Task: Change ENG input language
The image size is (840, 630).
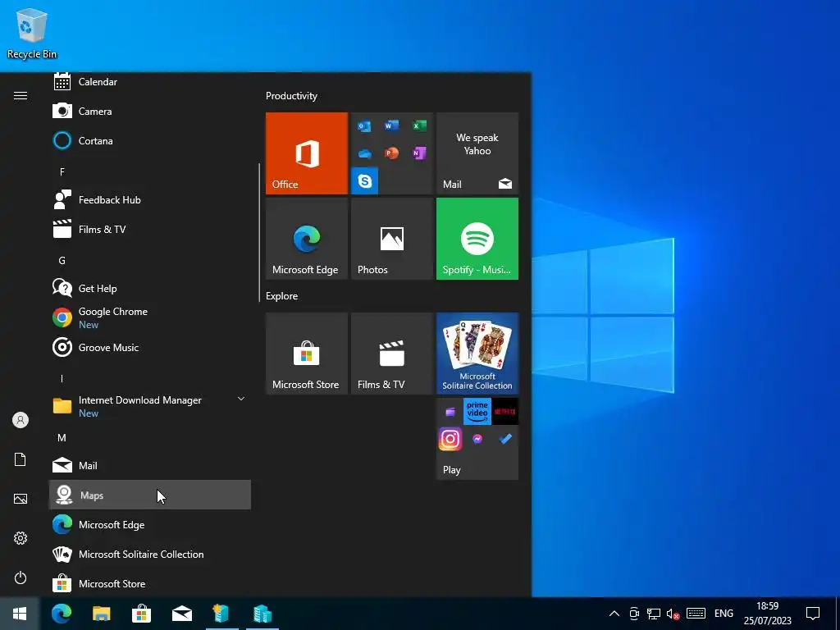Action: click(x=724, y=614)
